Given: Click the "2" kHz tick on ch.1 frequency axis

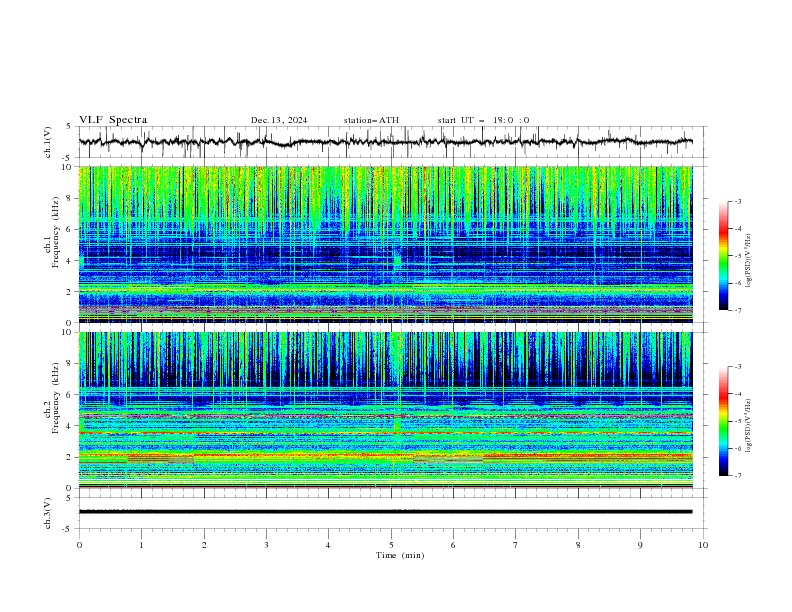Looking at the screenshot, I should pos(70,291).
